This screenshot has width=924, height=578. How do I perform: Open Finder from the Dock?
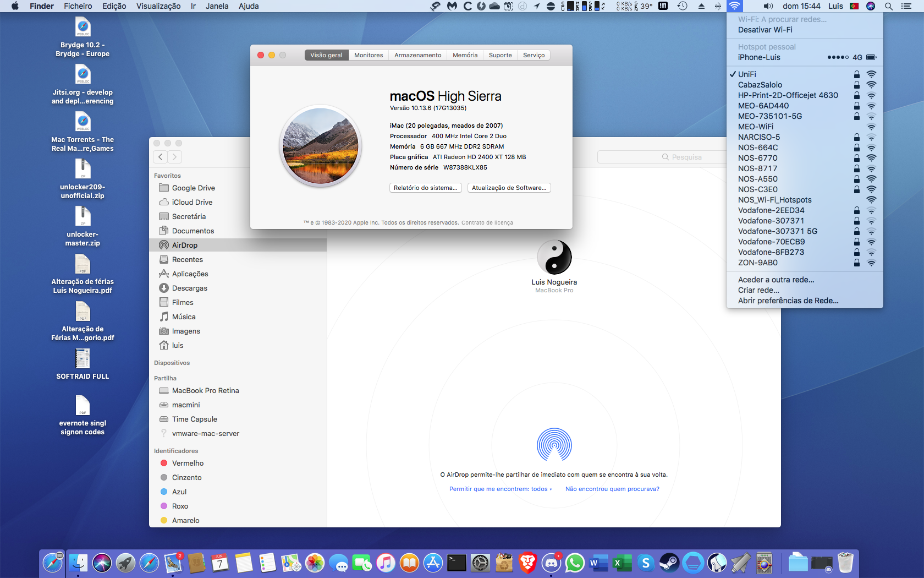[78, 563]
